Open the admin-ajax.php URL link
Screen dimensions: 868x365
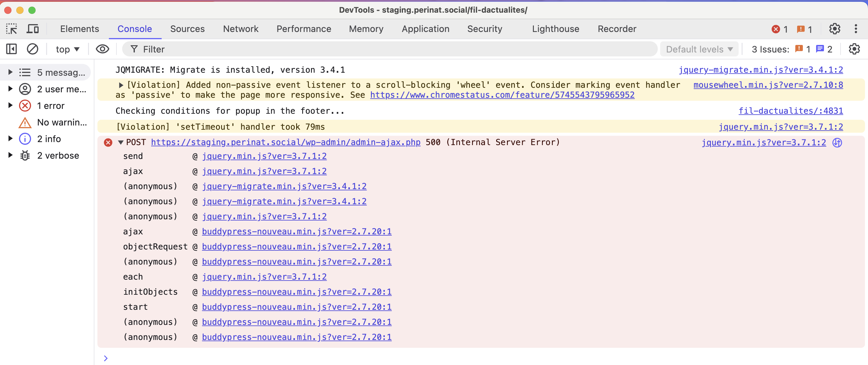[285, 143]
